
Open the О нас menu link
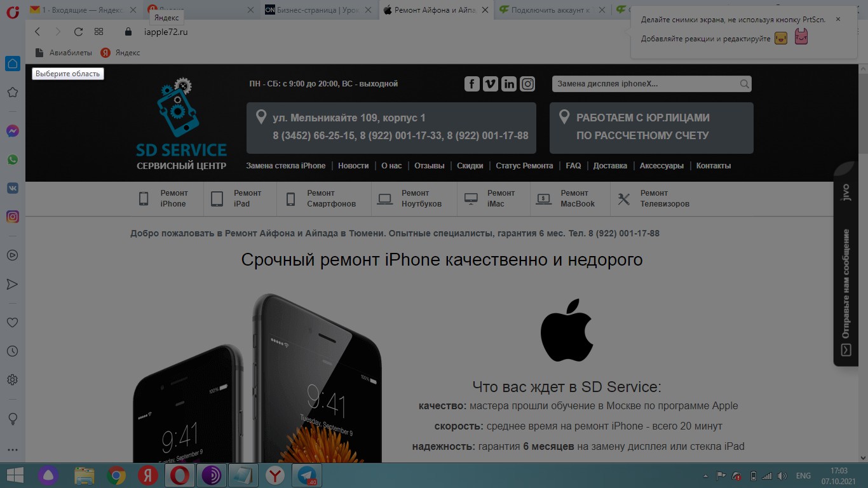tap(391, 166)
